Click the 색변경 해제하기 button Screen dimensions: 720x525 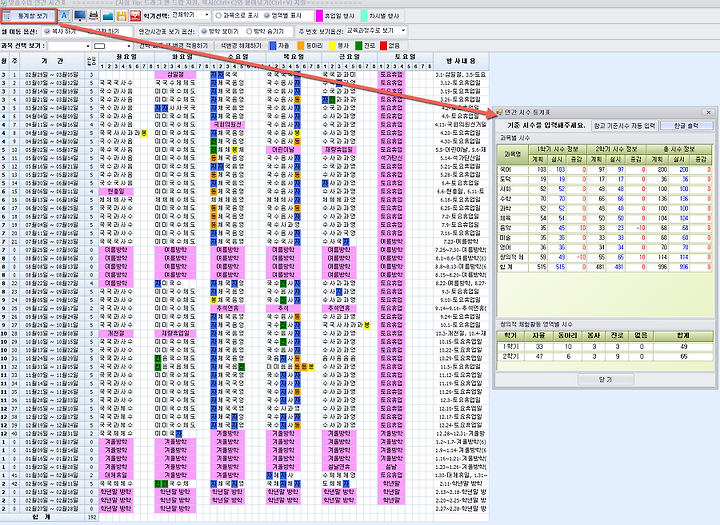240,46
